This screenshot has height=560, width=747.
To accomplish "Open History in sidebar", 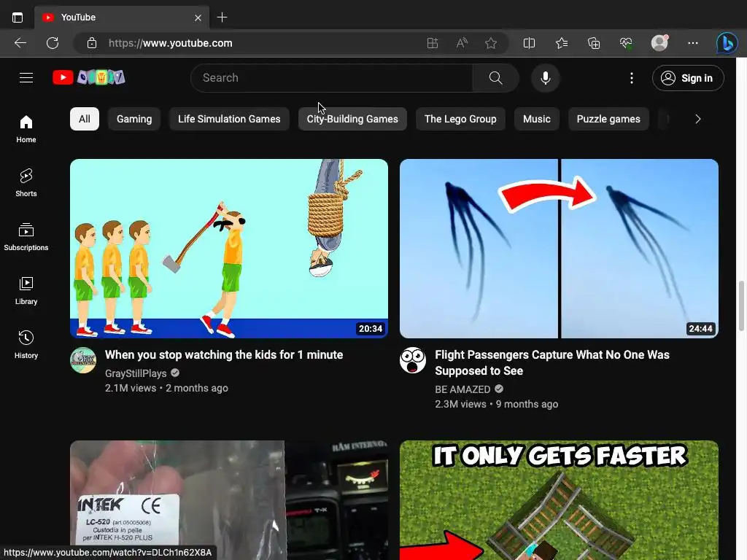I will click(x=26, y=344).
